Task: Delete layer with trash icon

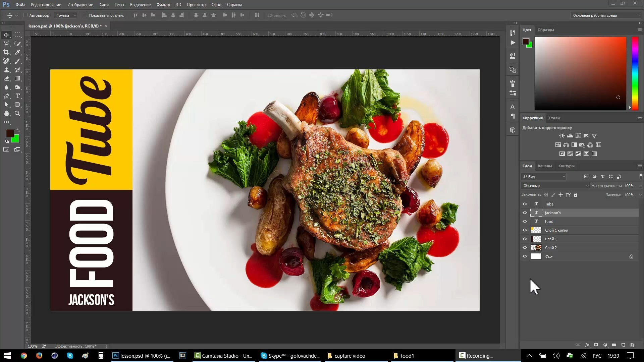Action: pos(632,345)
